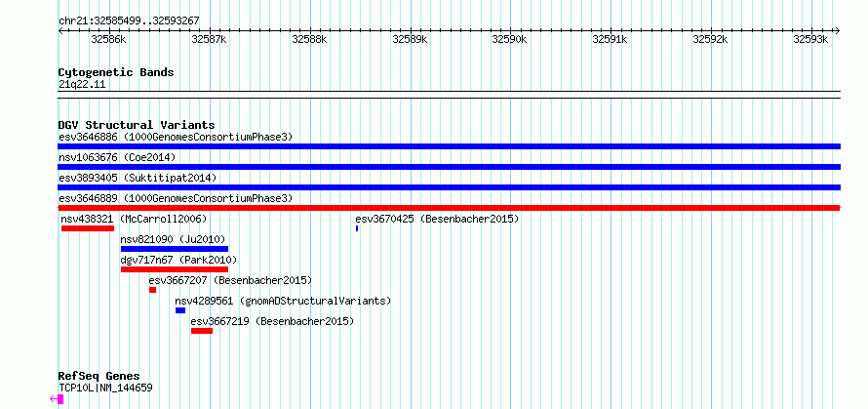Select the esv3646886 blue variant bar

point(449,146)
